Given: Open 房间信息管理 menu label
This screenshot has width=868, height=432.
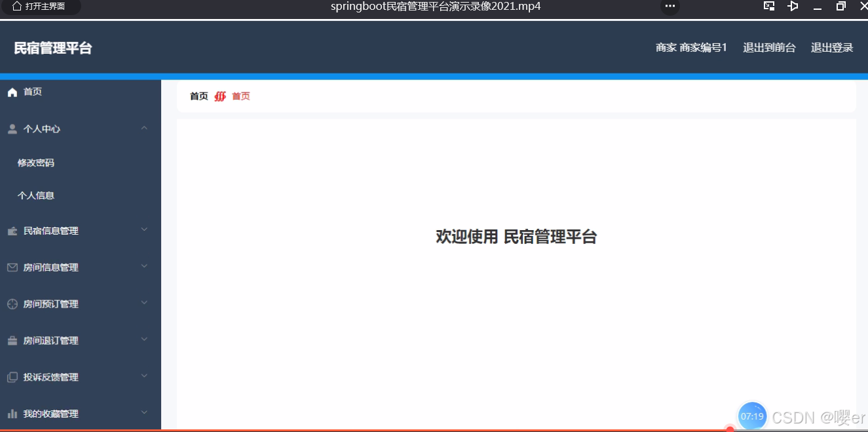Looking at the screenshot, I should pos(51,267).
